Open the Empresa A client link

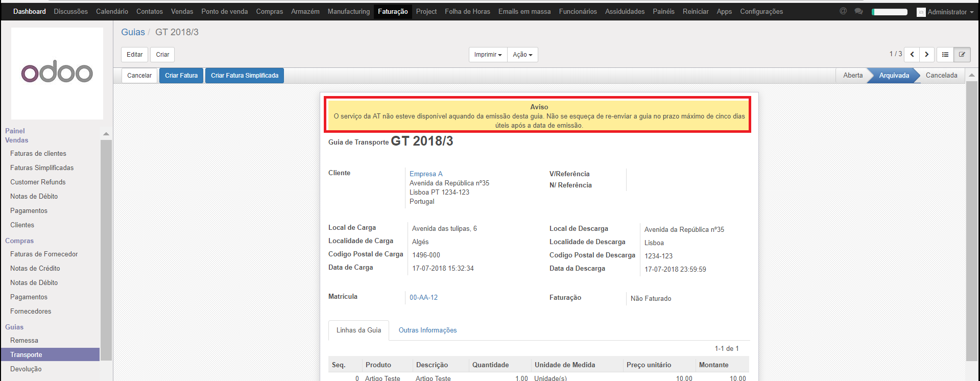tap(426, 174)
